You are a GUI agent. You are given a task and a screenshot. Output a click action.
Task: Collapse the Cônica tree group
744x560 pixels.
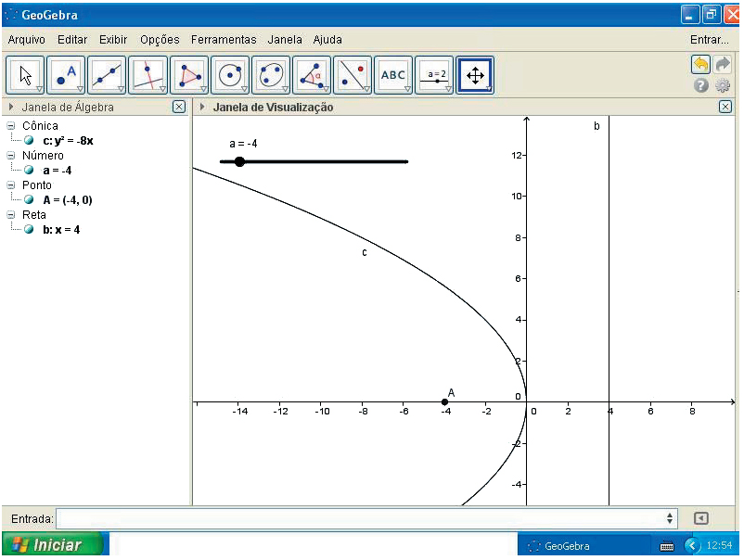point(10,126)
